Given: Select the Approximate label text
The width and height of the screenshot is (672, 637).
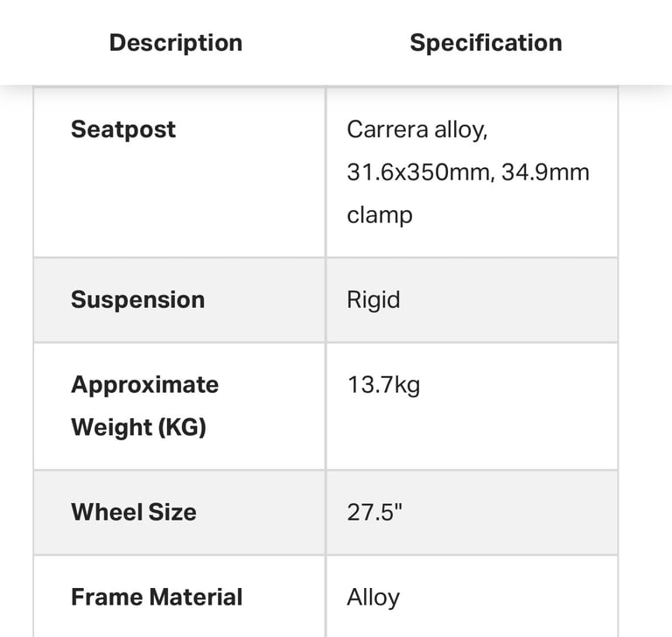Looking at the screenshot, I should pos(145,384).
